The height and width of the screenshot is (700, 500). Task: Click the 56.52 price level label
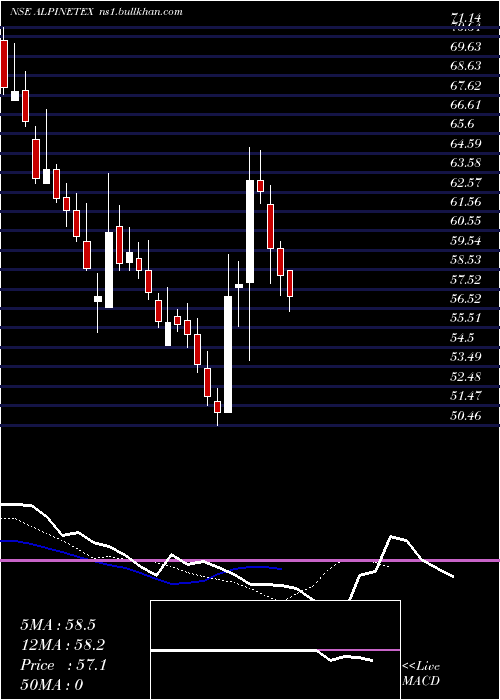466,299
